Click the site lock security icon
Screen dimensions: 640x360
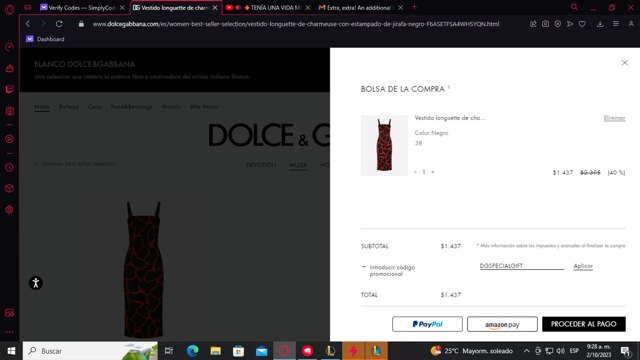(x=81, y=24)
